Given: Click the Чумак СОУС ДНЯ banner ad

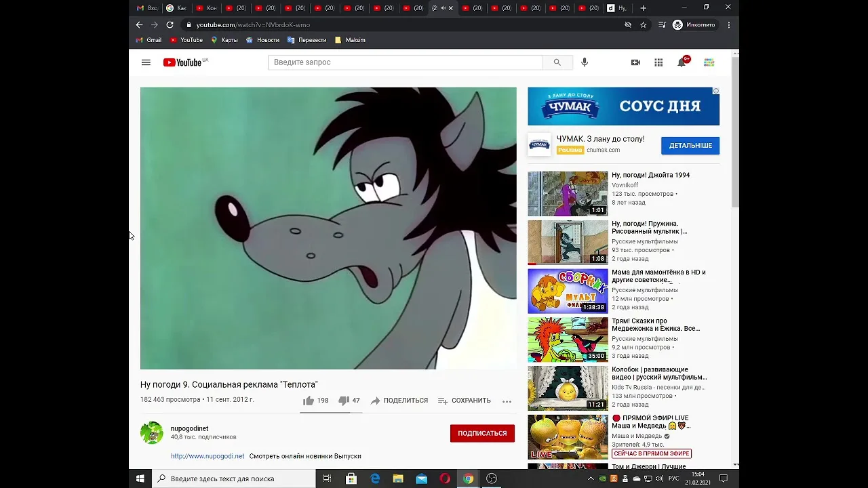Looking at the screenshot, I should (x=623, y=106).
